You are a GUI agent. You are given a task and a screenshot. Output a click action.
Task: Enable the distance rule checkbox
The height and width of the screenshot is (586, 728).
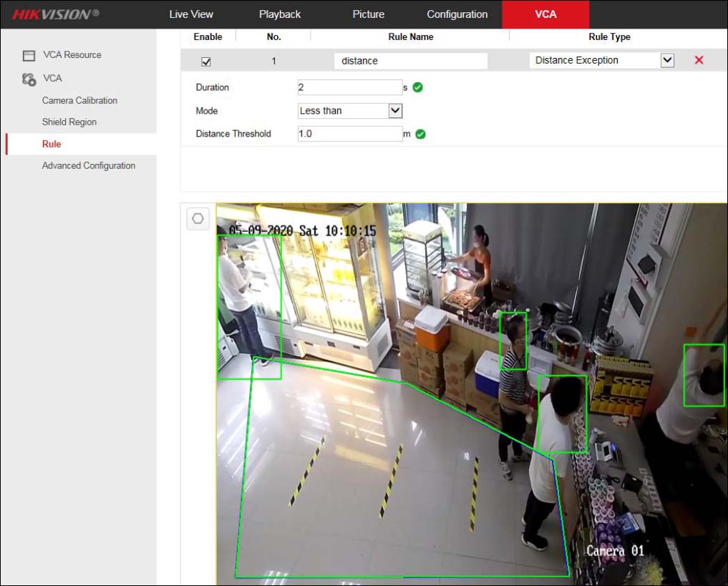point(206,61)
